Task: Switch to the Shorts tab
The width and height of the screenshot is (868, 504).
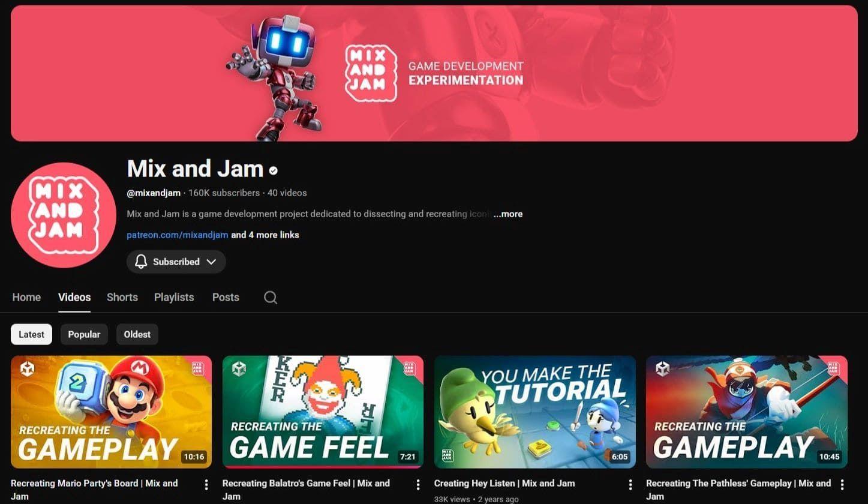Action: [122, 297]
